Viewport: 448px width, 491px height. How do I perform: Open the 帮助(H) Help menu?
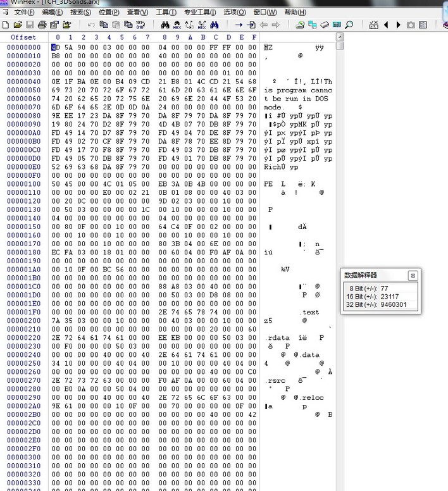(296, 12)
